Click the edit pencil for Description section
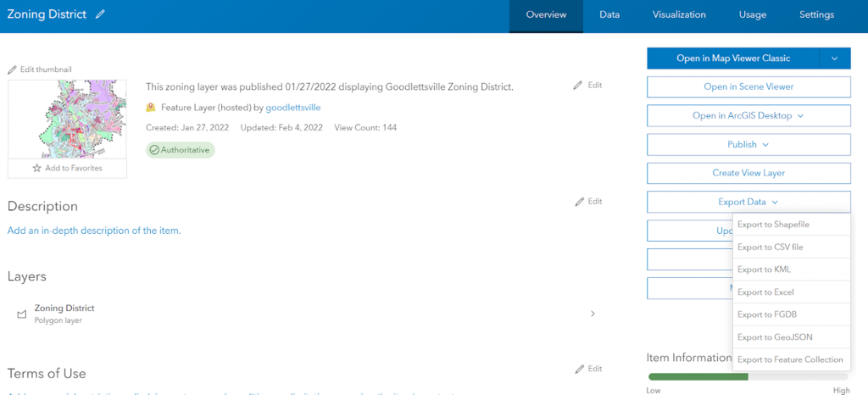The image size is (868, 395). click(x=579, y=202)
